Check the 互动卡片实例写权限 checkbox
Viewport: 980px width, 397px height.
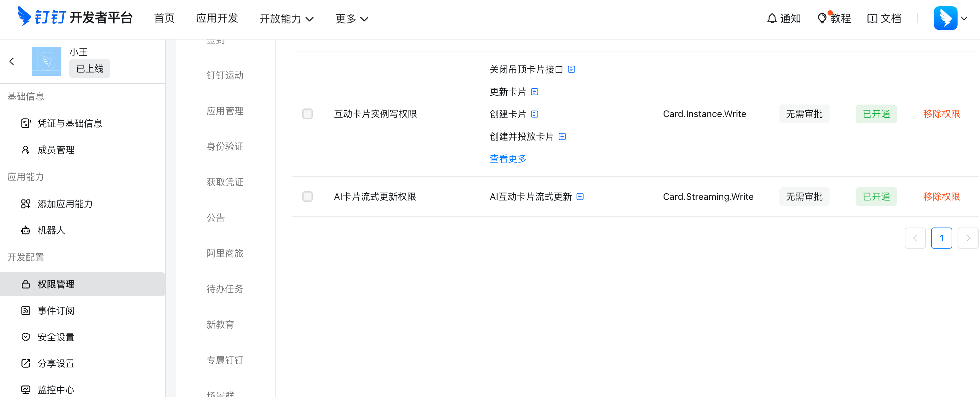308,113
